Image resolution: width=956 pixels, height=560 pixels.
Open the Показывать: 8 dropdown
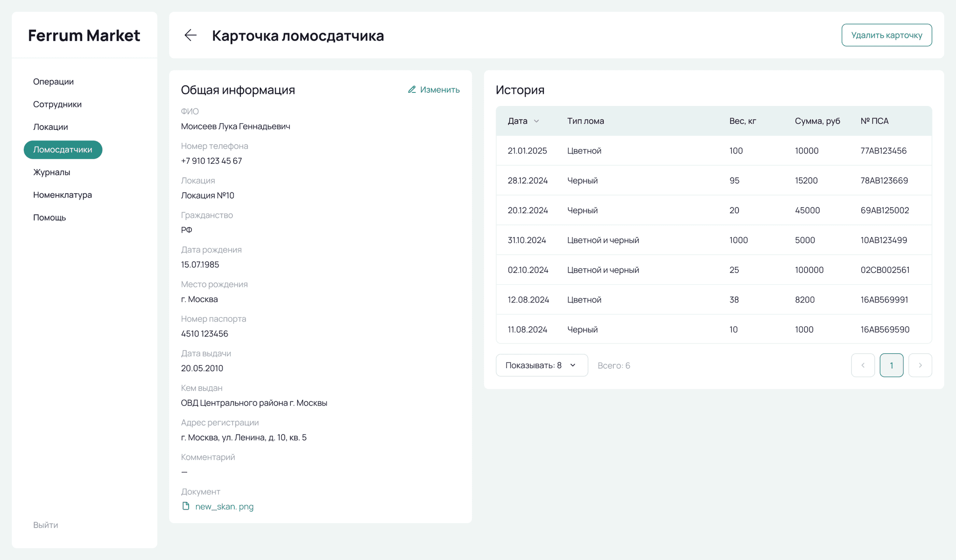tap(541, 365)
